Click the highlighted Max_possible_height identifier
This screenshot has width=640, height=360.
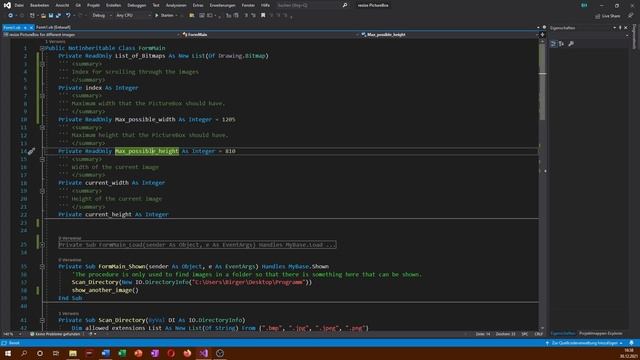point(147,151)
